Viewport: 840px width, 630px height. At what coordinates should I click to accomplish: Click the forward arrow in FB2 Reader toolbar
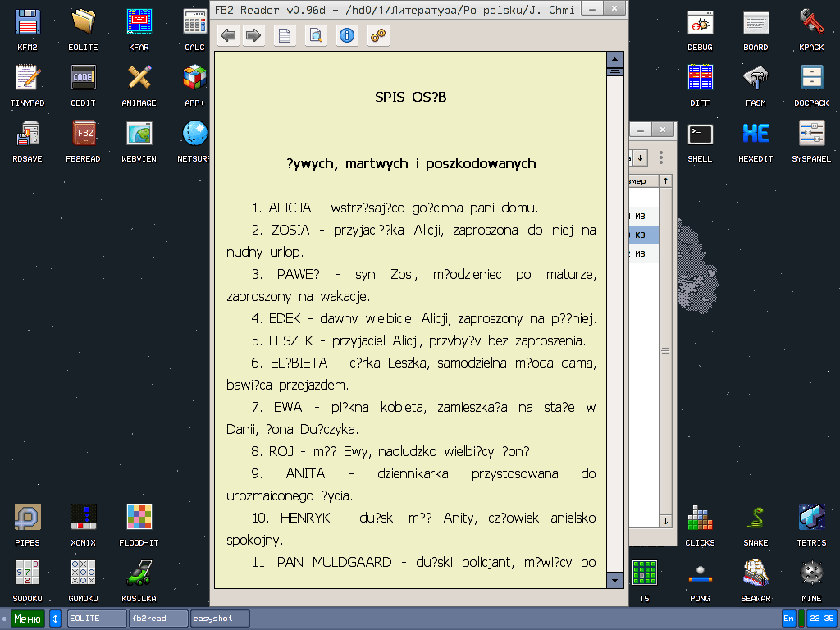[253, 35]
